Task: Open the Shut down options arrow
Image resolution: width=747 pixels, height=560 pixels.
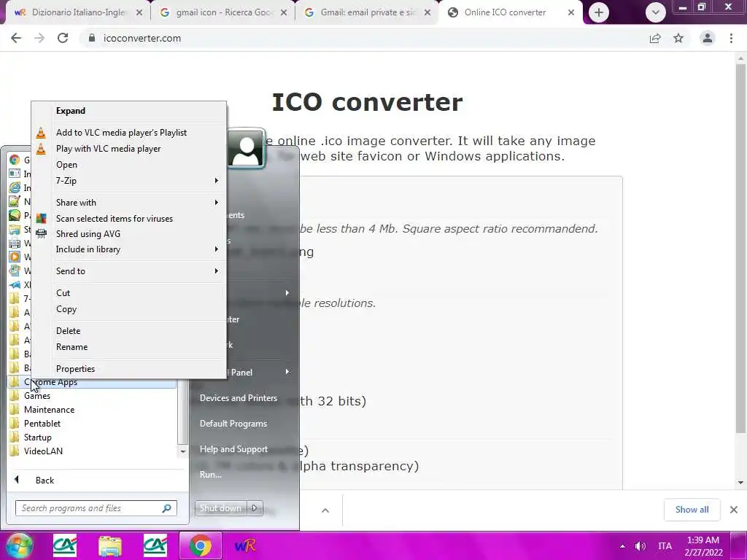Action: [255, 508]
